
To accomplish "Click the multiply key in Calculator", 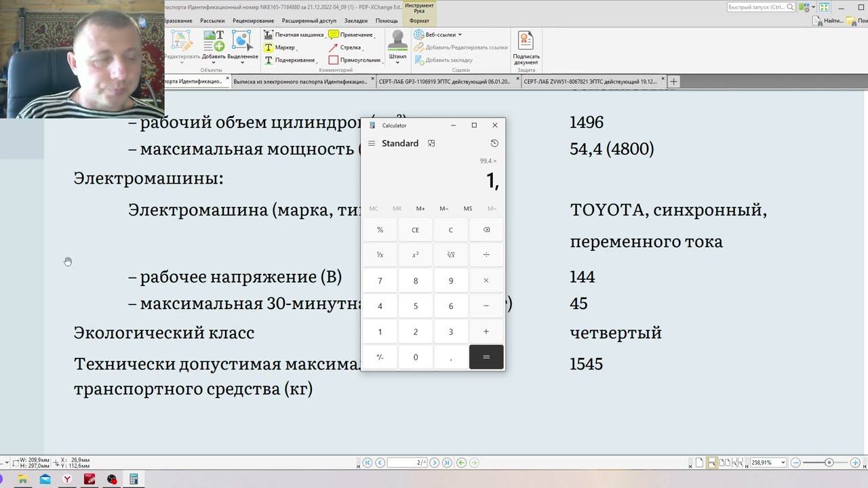I will (x=486, y=281).
